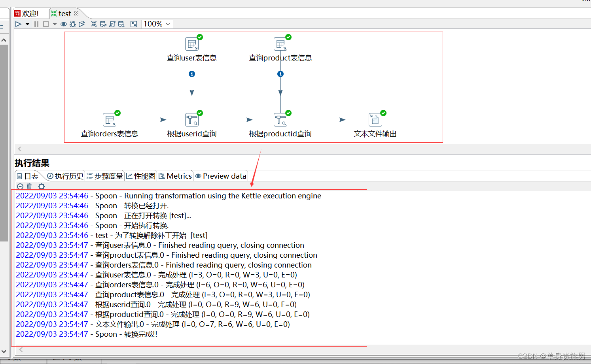
Task: Stop the transformation with the square button
Action: point(46,24)
